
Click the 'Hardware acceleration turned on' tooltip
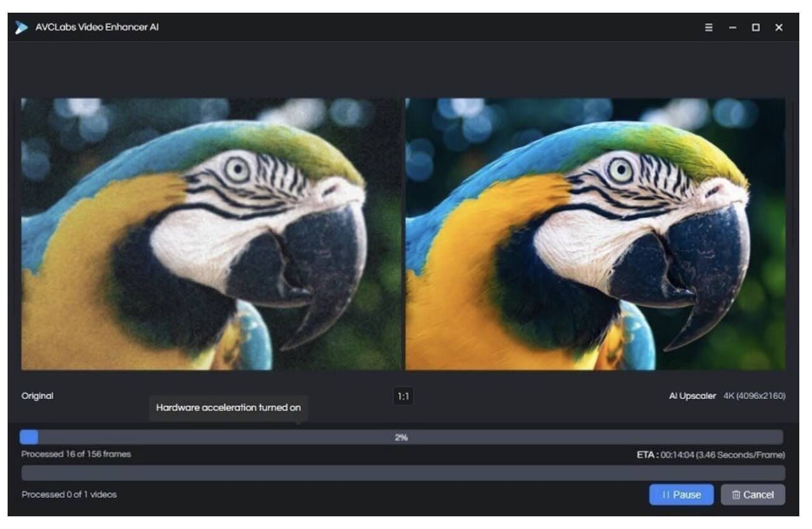click(x=228, y=408)
